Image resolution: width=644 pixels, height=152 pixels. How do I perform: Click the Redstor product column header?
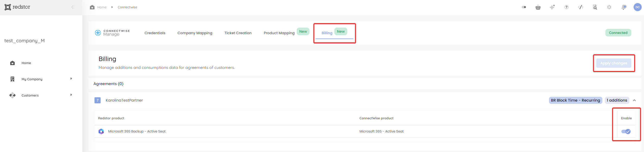(x=111, y=118)
